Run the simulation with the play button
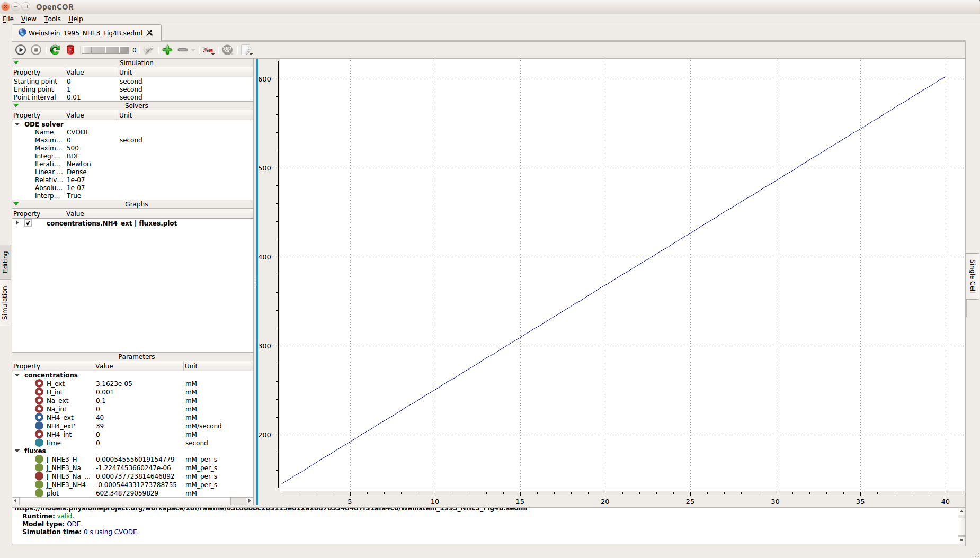Image resolution: width=980 pixels, height=558 pixels. pyautogui.click(x=21, y=50)
